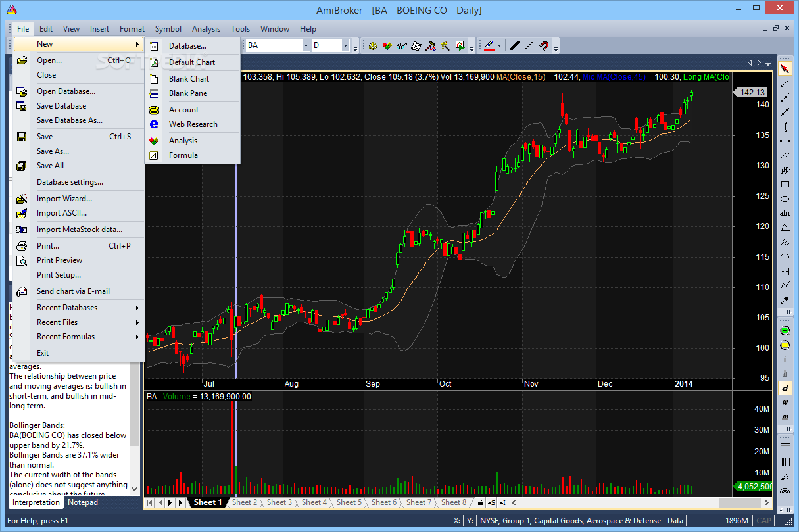
Task: Switch to Sheet 5 tab
Action: [x=349, y=502]
